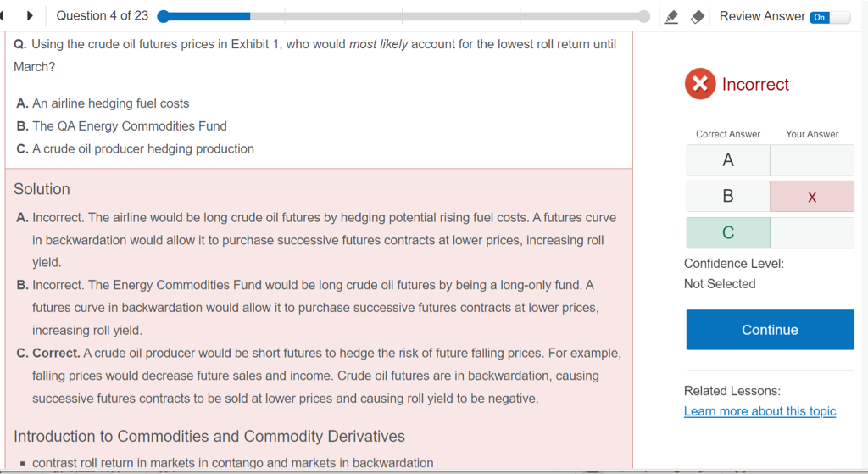Click the question progress bar
Viewport: 868px width, 474px height.
(x=403, y=16)
